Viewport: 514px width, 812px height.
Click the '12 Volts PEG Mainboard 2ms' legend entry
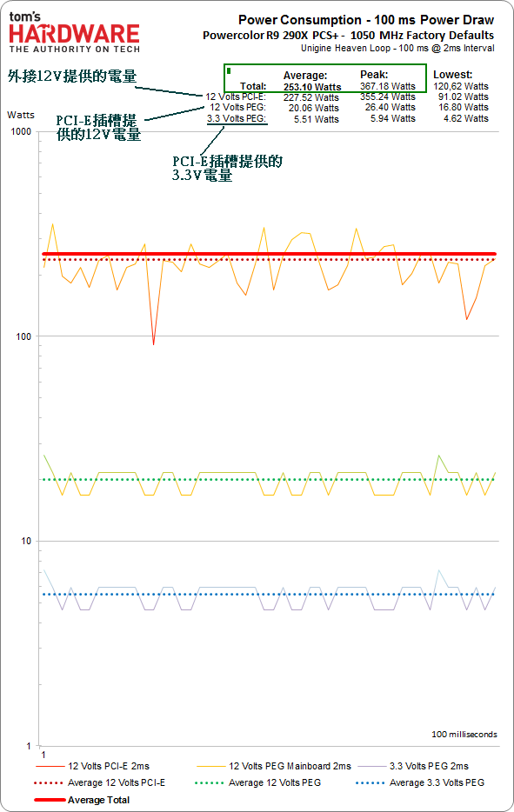click(274, 766)
